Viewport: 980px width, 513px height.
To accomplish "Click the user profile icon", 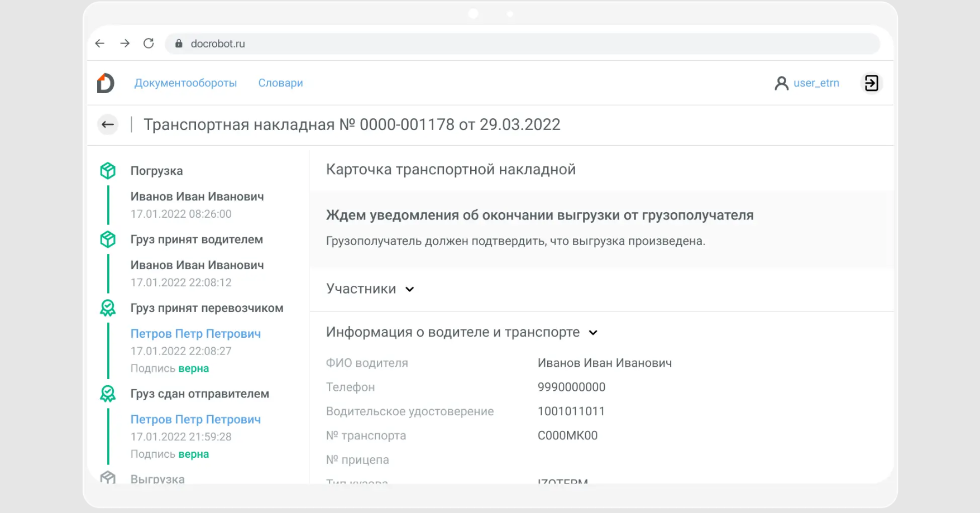I will (781, 83).
